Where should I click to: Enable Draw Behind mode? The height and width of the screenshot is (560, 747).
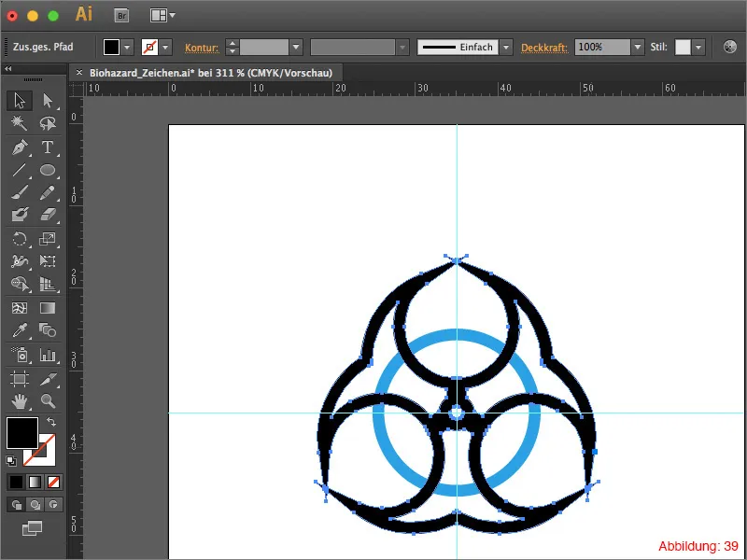pos(35,504)
